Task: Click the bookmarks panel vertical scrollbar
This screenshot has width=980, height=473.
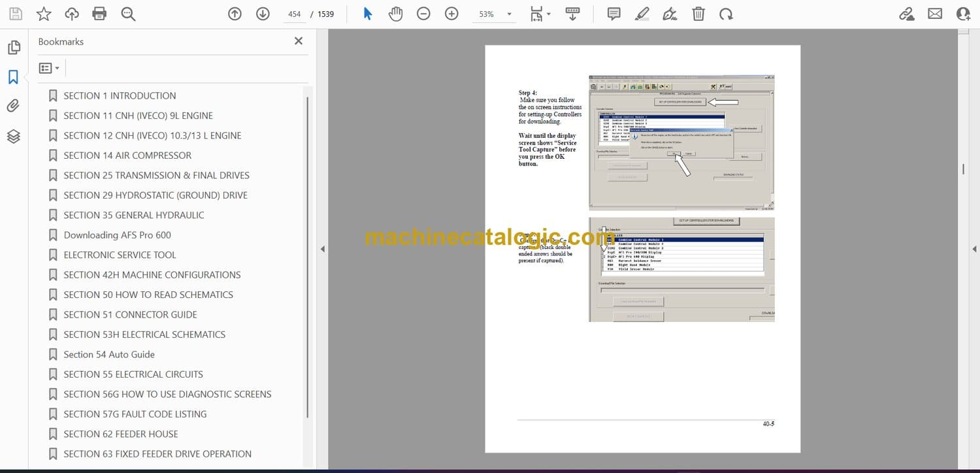Action: [307, 255]
